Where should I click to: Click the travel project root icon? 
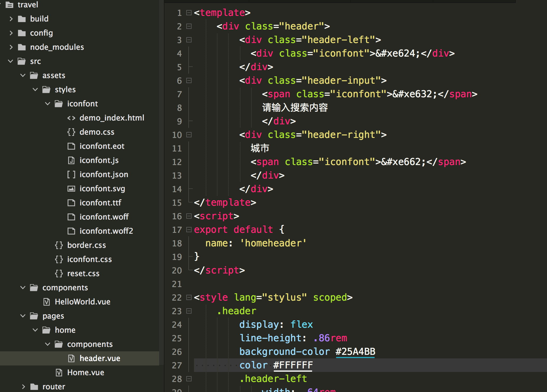(9, 5)
